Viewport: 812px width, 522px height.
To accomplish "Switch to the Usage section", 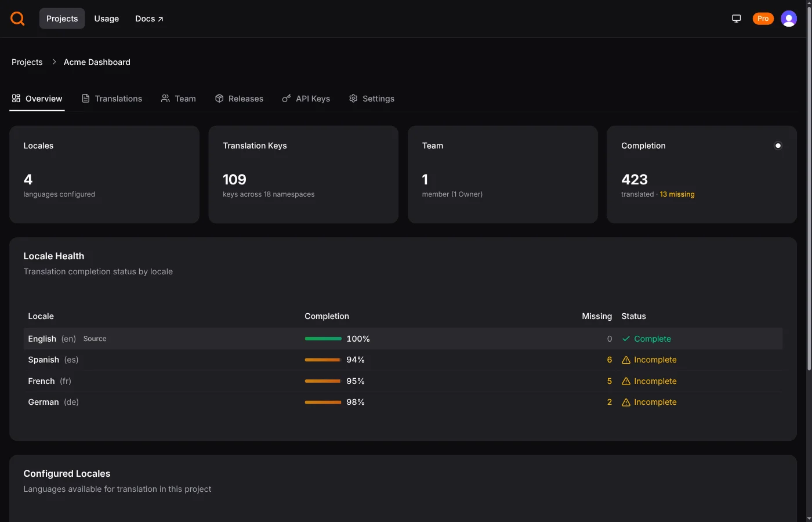I will [106, 18].
